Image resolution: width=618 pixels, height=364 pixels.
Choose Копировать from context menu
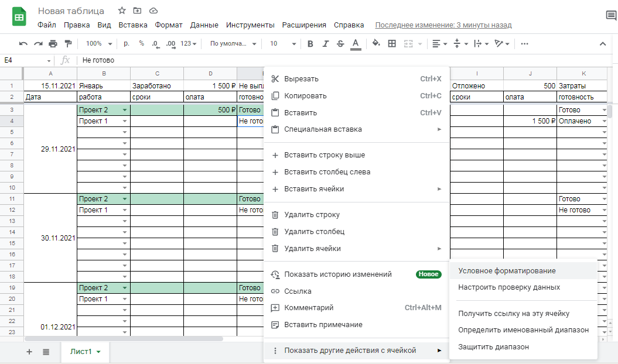pos(356,96)
